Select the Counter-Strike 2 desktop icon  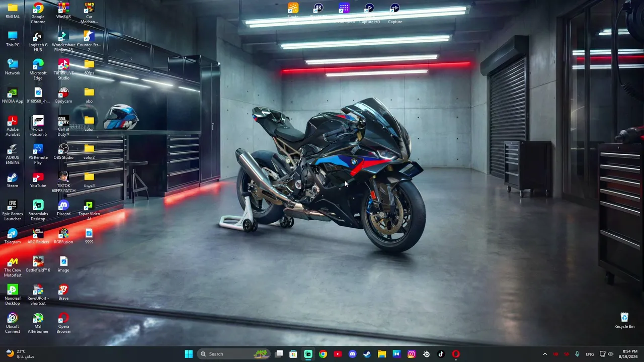[89, 41]
